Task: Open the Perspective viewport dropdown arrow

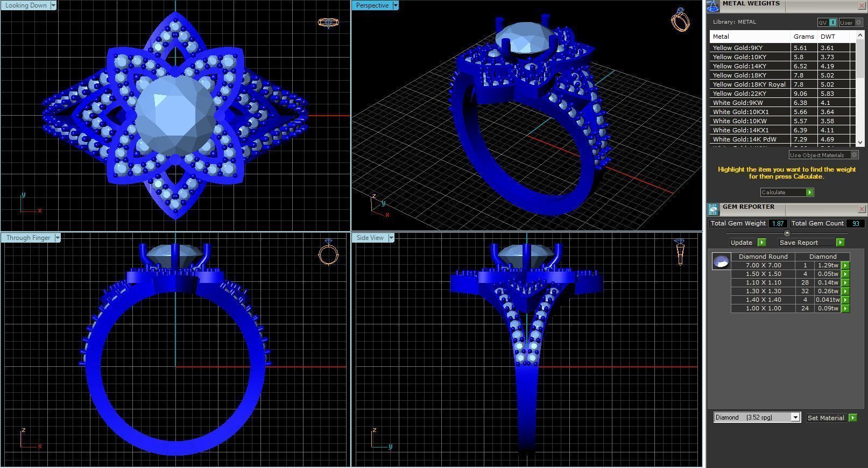Action: pyautogui.click(x=396, y=5)
